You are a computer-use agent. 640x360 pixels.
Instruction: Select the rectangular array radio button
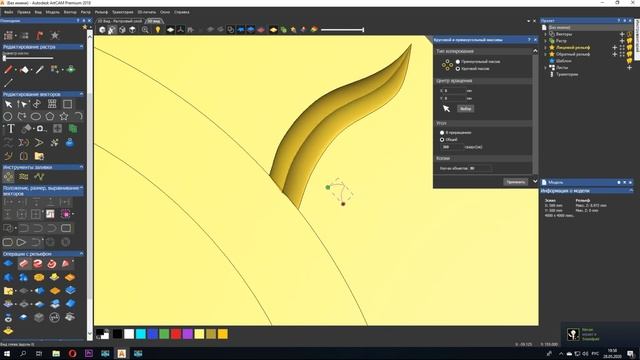click(x=458, y=62)
